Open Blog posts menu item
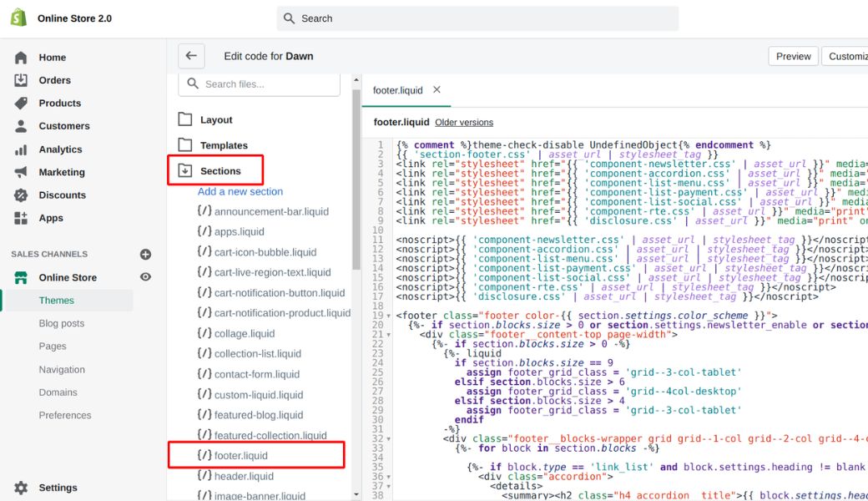868x501 pixels. click(x=62, y=323)
